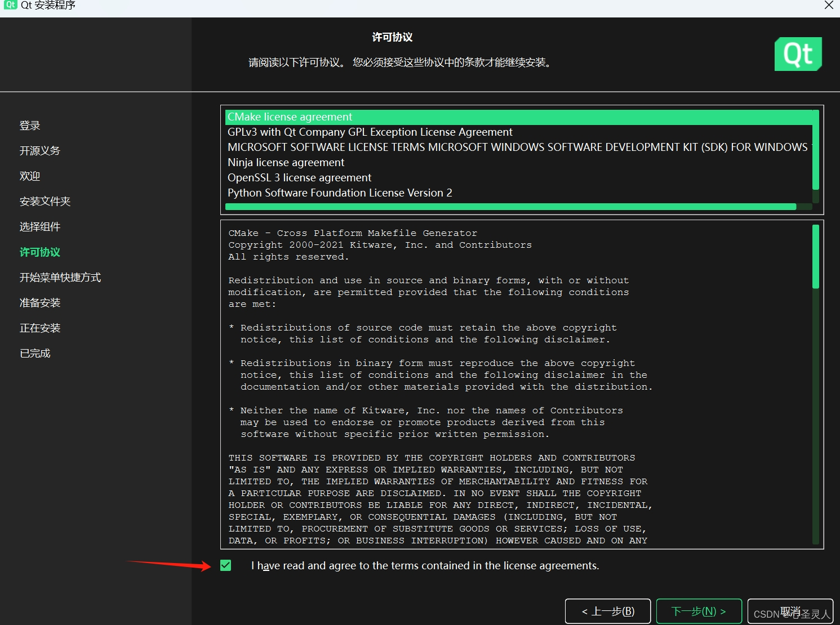This screenshot has height=625, width=840.
Task: Enable the license agreement acceptance checkbox
Action: coord(225,565)
